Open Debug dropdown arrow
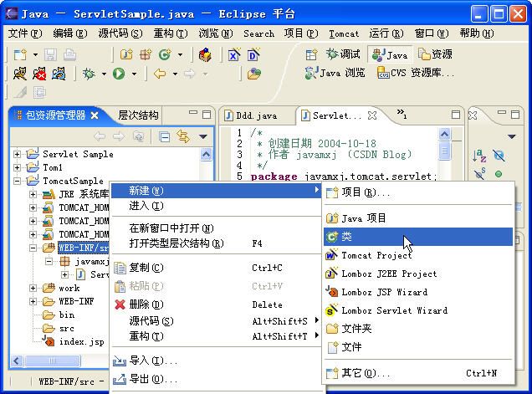 point(105,74)
